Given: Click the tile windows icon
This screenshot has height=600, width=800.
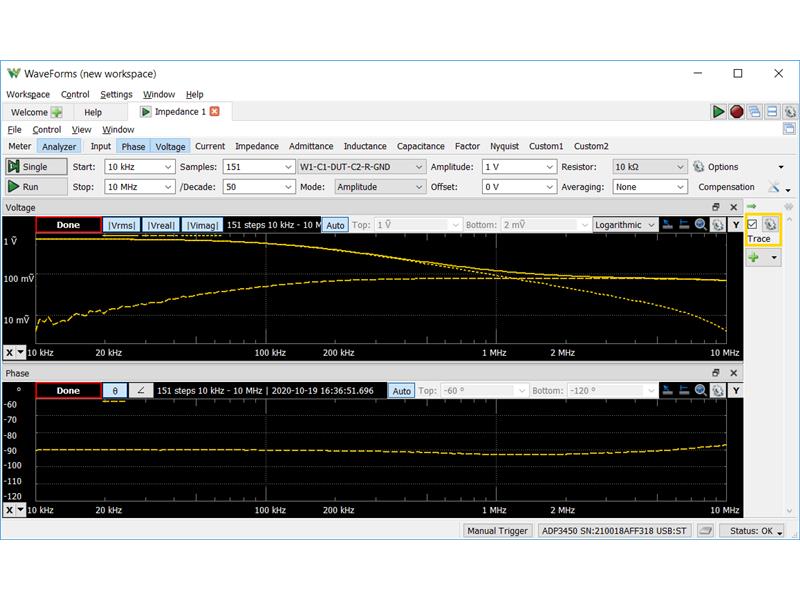Looking at the screenshot, I should click(772, 112).
